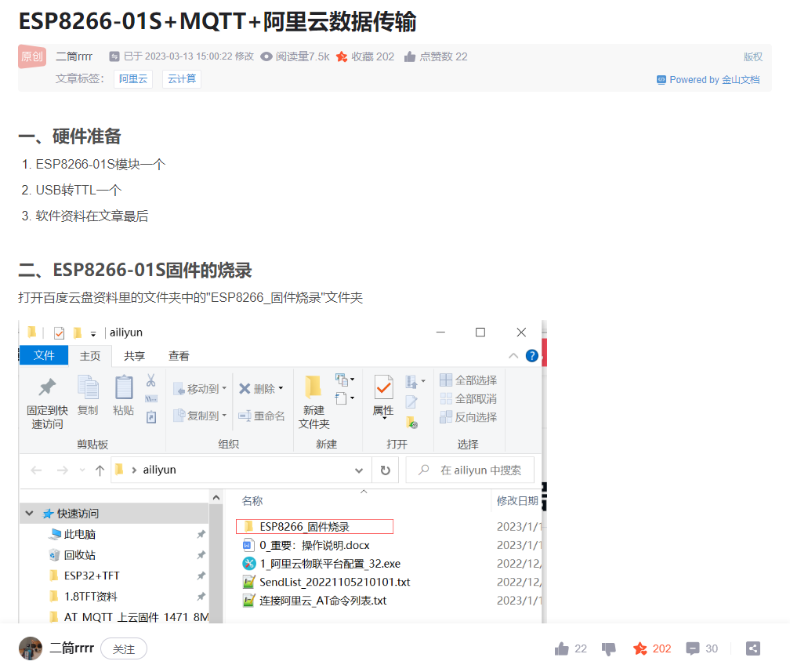Open the 打开 dropdown icon beside 属性
The width and height of the screenshot is (790, 672).
[415, 382]
